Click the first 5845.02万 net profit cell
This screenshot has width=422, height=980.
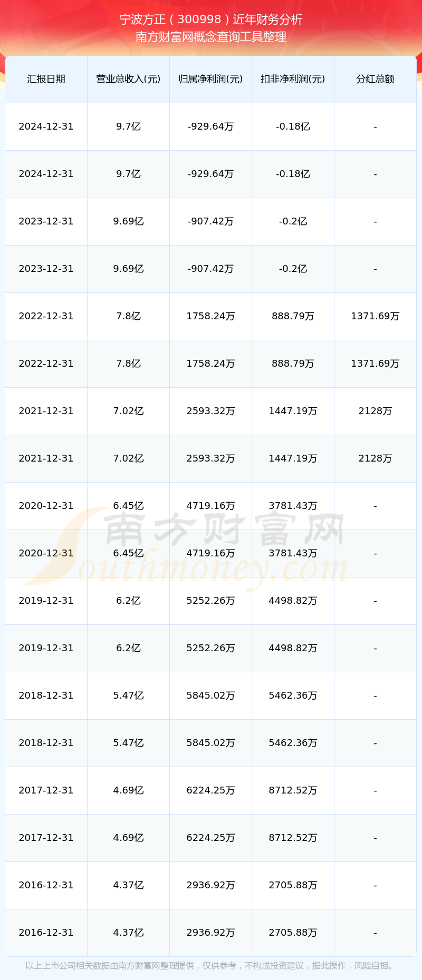[210, 695]
